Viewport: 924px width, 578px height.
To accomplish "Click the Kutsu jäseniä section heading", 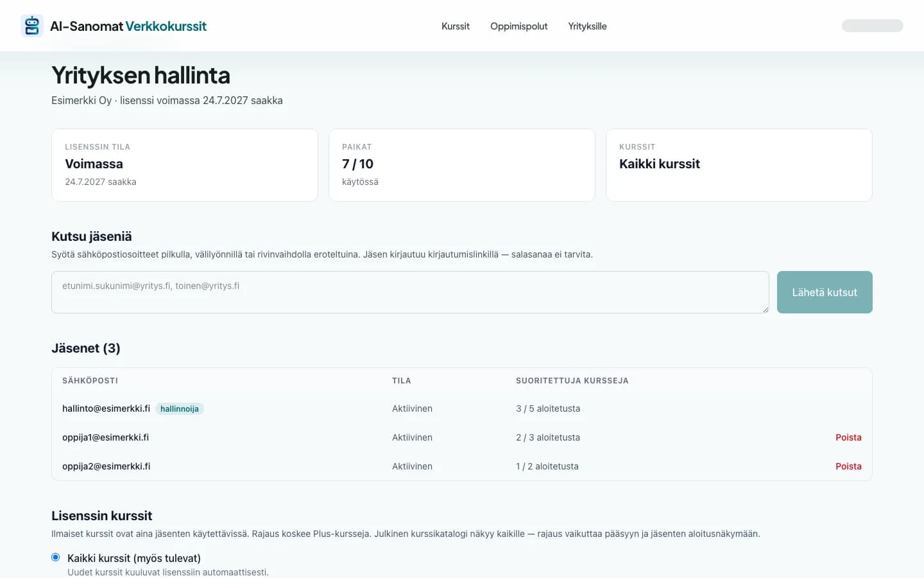I will pyautogui.click(x=92, y=236).
